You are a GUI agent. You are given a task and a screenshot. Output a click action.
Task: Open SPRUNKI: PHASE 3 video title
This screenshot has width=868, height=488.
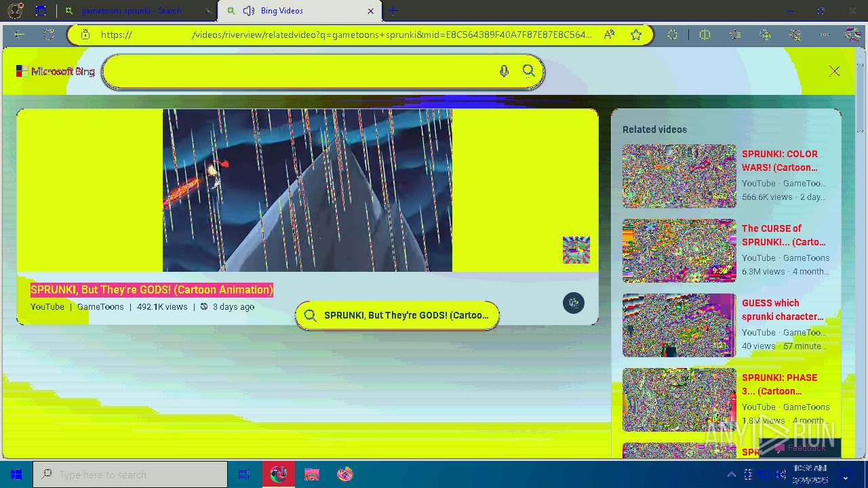click(780, 384)
